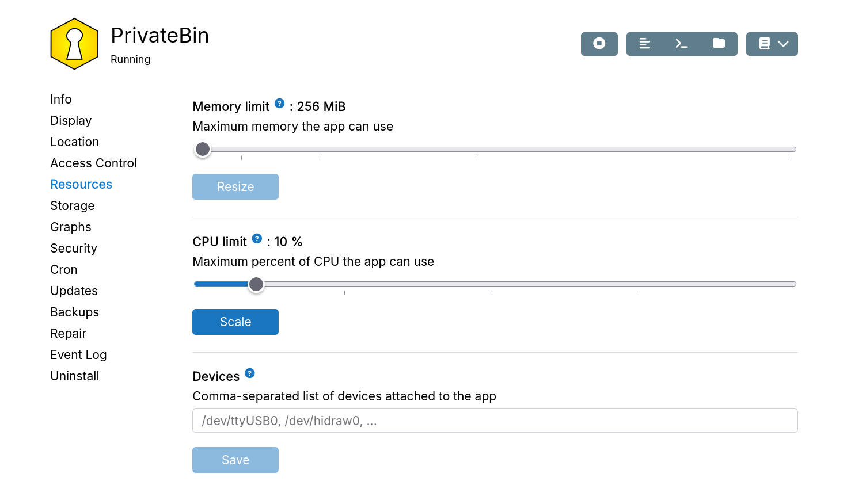This screenshot has width=851, height=504.
Task: Show help for Devices
Action: pos(249,373)
